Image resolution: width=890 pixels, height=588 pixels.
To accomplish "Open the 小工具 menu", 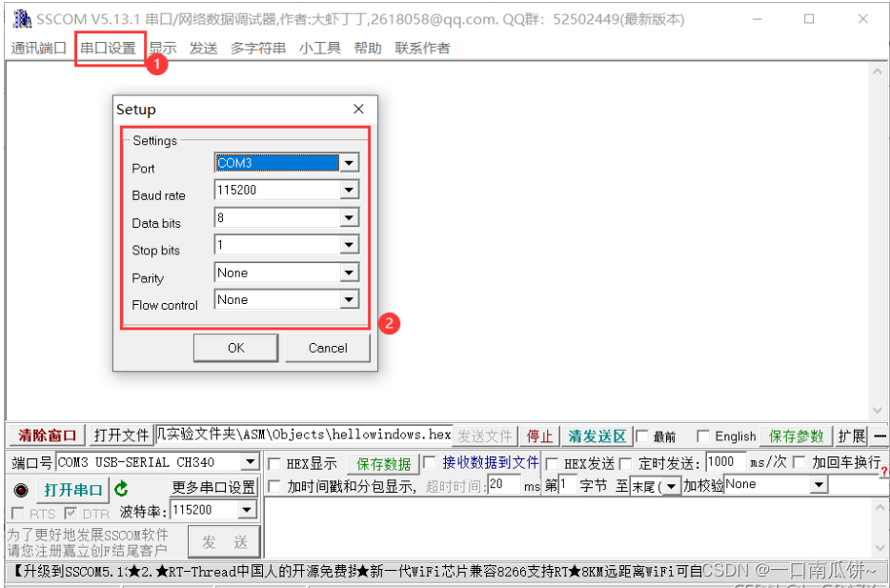I will 320,49.
